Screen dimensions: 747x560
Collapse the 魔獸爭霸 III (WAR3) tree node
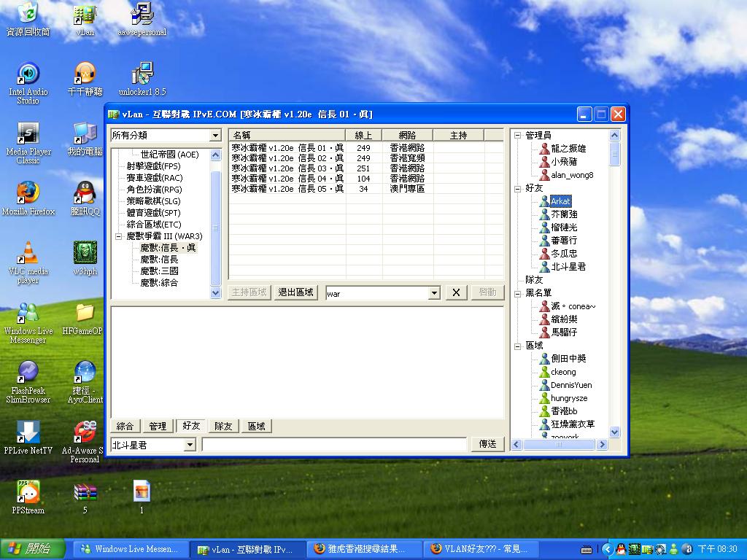(x=117, y=236)
